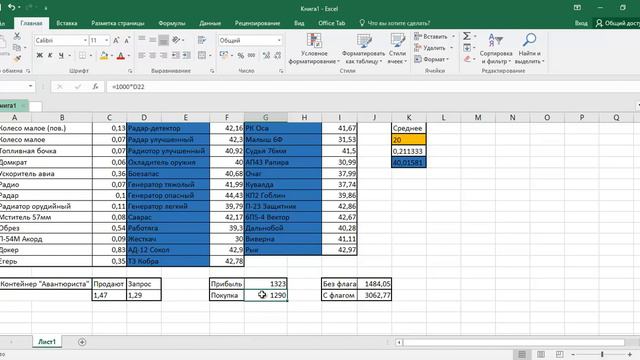The height and width of the screenshot is (360, 640).
Task: Expand the Форматировать как таблицу menu
Action: click(x=364, y=49)
